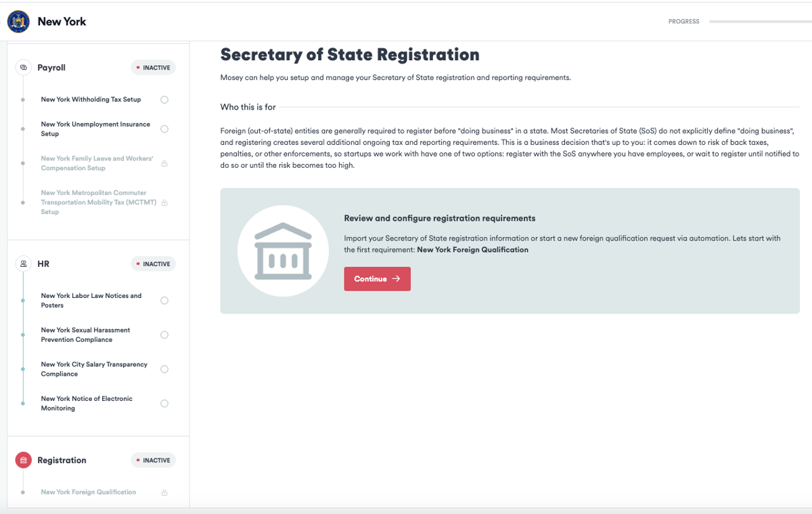Viewport: 812px width, 514px height.
Task: Click the lock icon on Family Leave setup
Action: (x=164, y=163)
